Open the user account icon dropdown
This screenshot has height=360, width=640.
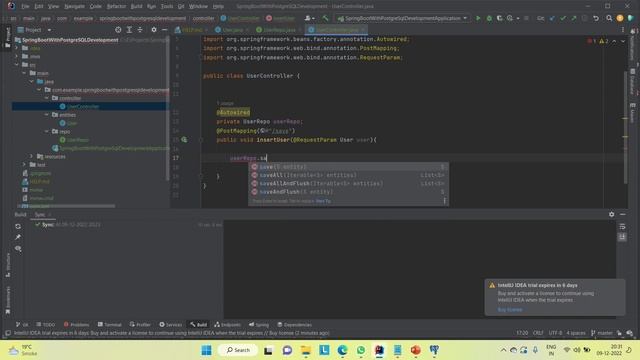pyautogui.click(x=309, y=18)
